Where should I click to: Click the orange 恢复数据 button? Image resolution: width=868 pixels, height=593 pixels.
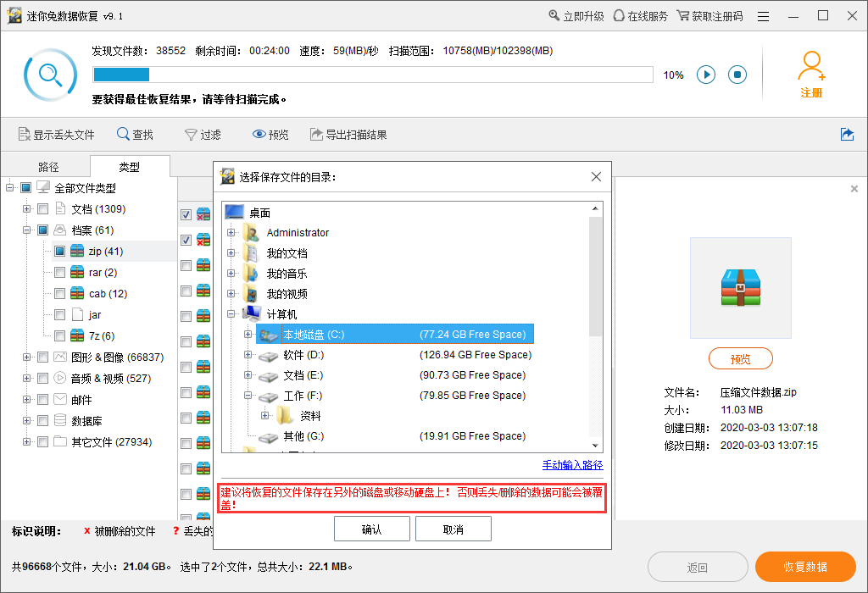click(x=805, y=567)
